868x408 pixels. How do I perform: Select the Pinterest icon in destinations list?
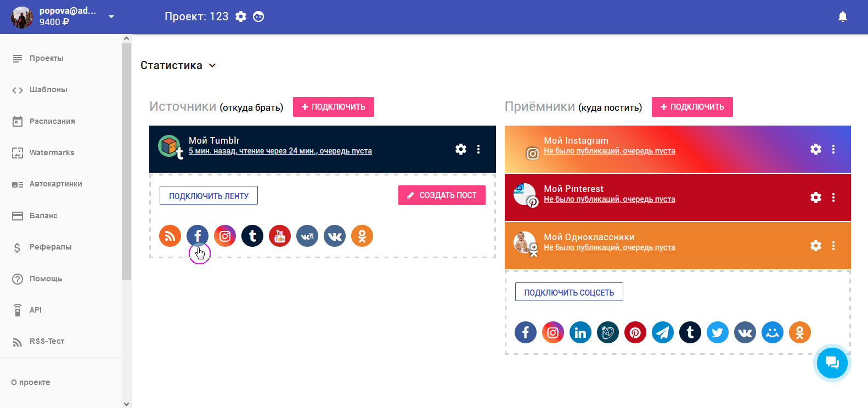635,332
